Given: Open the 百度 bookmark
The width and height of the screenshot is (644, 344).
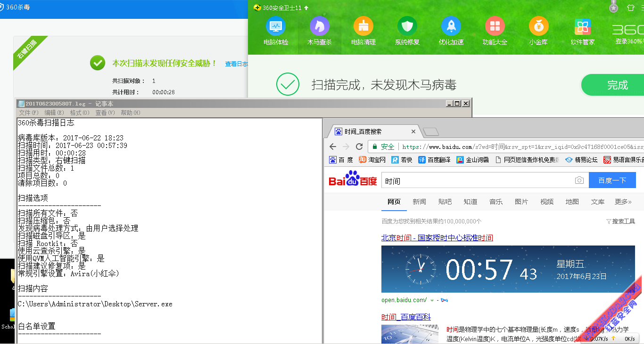Looking at the screenshot, I should pyautogui.click(x=341, y=160).
